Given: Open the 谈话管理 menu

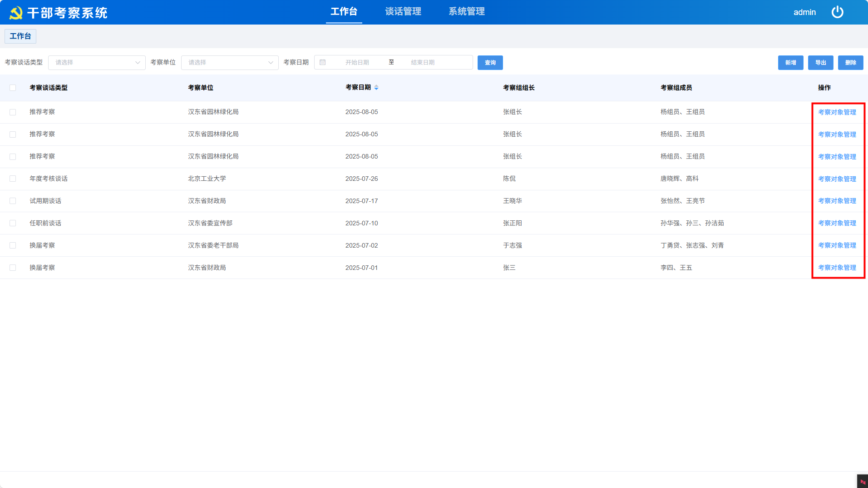Looking at the screenshot, I should [x=403, y=12].
